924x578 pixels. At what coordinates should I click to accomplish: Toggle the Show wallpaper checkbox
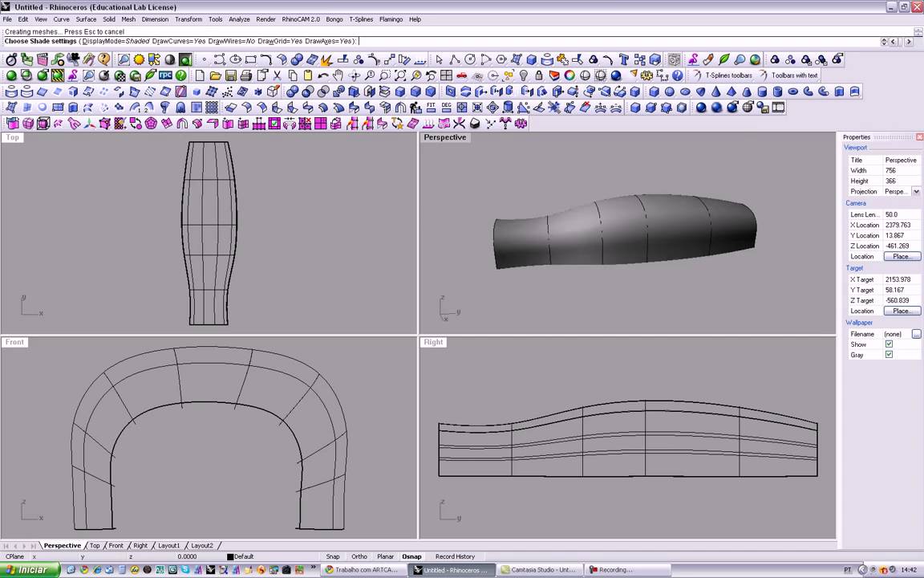[x=889, y=344]
